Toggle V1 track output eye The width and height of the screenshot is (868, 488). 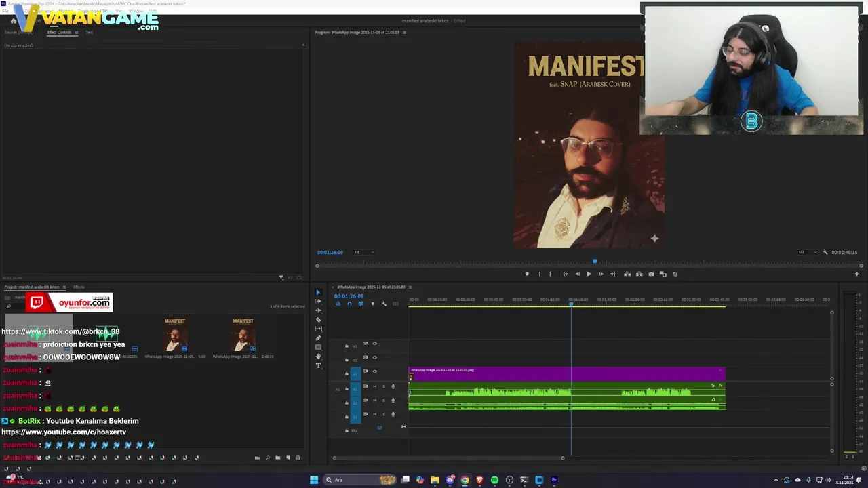(374, 371)
